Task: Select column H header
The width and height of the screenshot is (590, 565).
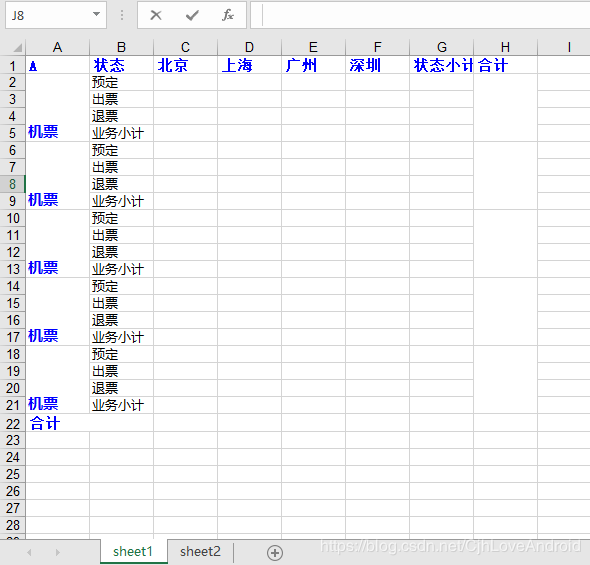Action: tap(505, 47)
